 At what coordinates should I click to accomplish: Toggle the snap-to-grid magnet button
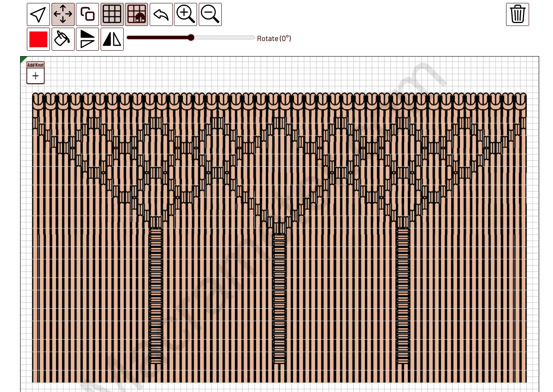tap(136, 14)
